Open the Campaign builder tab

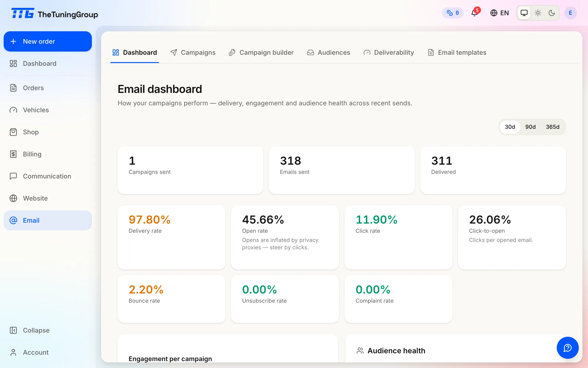(261, 53)
